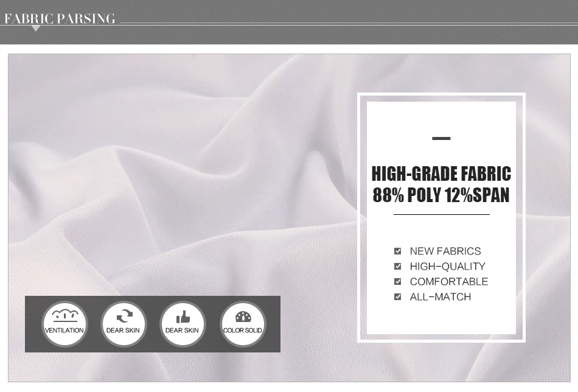Click the Ventilation cloud icon badge
Screen dimensions: 578x392
[64, 324]
